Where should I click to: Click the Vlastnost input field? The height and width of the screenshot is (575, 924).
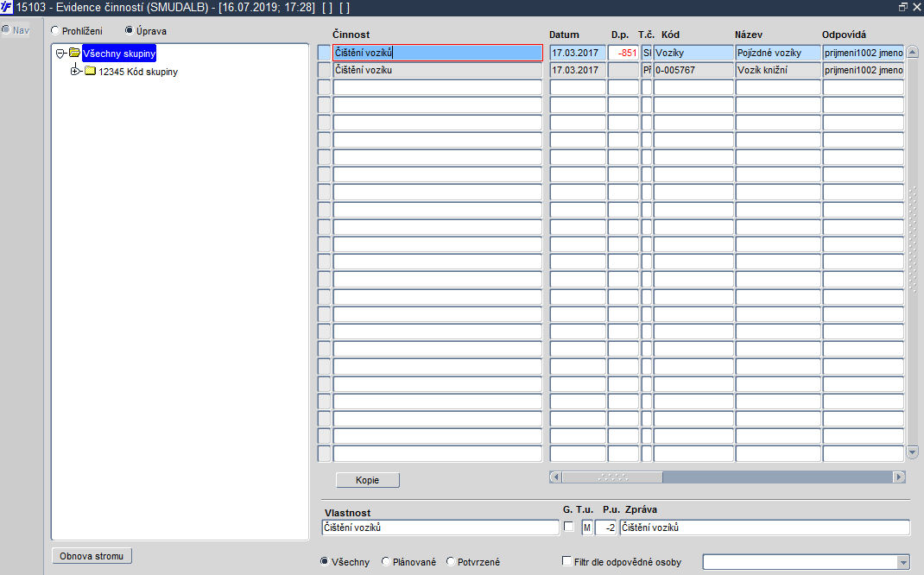440,528
